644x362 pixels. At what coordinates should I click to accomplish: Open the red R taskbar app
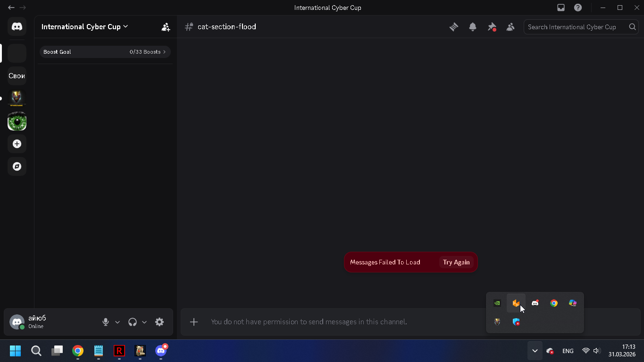click(119, 351)
